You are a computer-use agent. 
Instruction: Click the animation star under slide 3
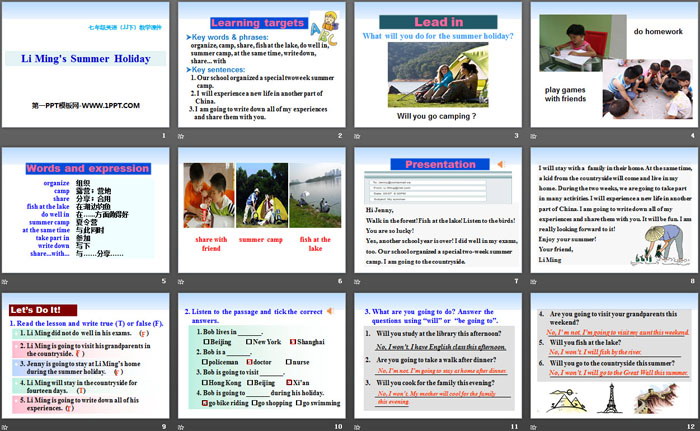click(x=357, y=136)
